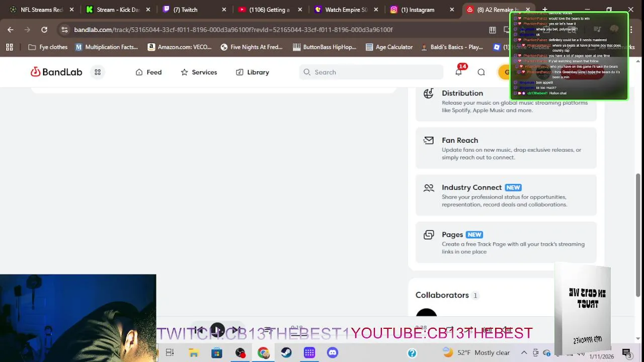Click the bandlab.com URL address bar
Viewport: 644px width, 362px height.
click(x=233, y=30)
